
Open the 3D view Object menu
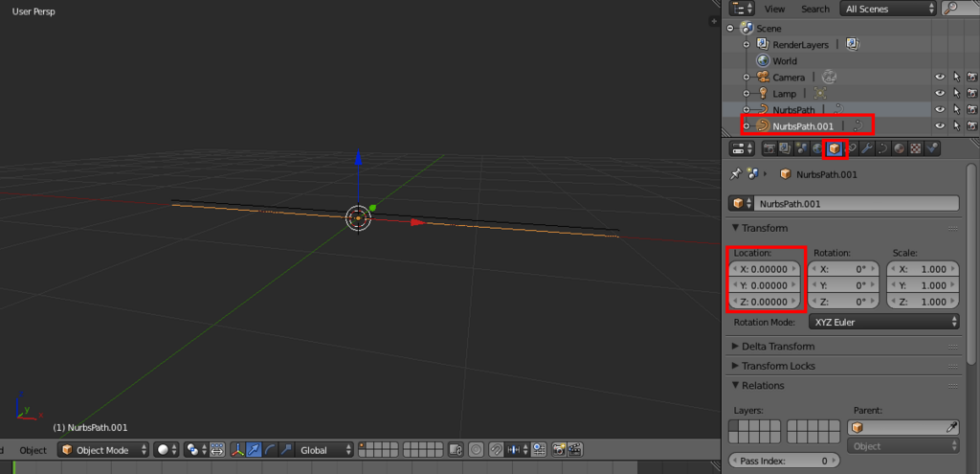pos(33,450)
